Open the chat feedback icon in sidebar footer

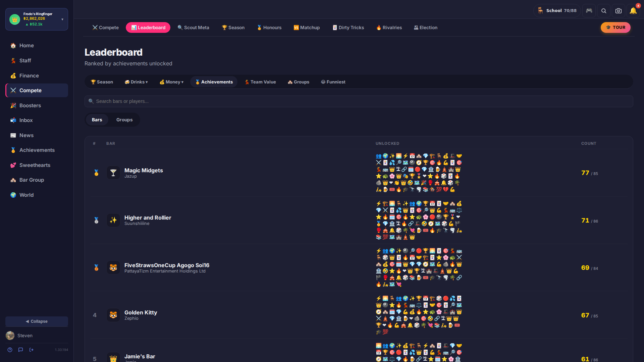(20, 350)
